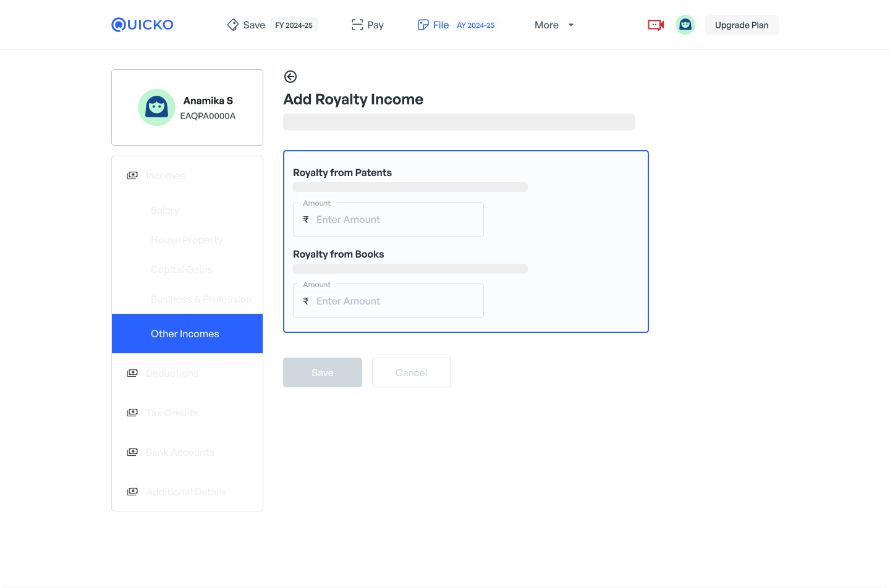Click the File document icon
The width and height of the screenshot is (890, 588).
[423, 25]
